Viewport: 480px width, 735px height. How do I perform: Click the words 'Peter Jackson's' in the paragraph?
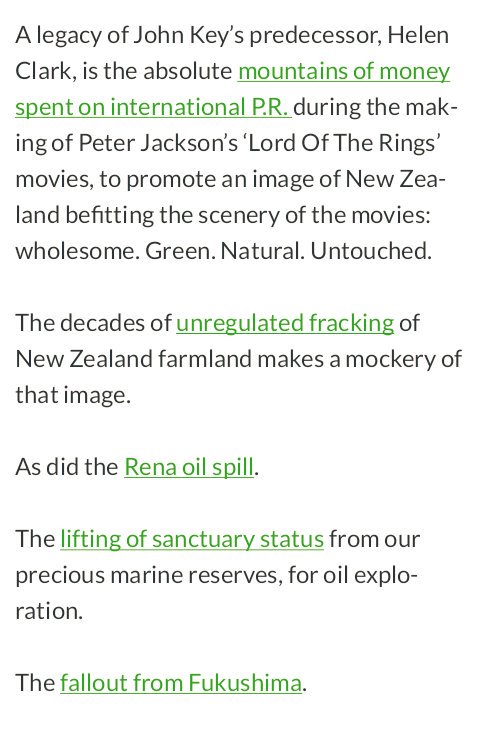(x=158, y=143)
